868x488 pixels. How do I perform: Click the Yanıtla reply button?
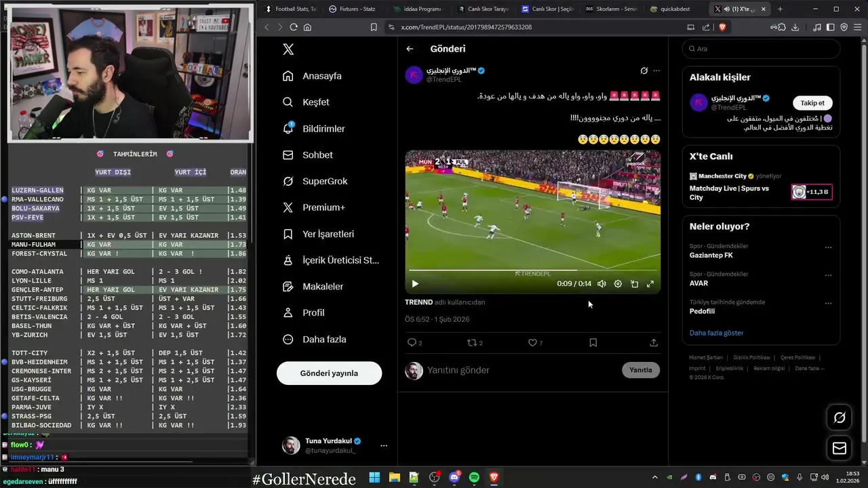tap(641, 370)
